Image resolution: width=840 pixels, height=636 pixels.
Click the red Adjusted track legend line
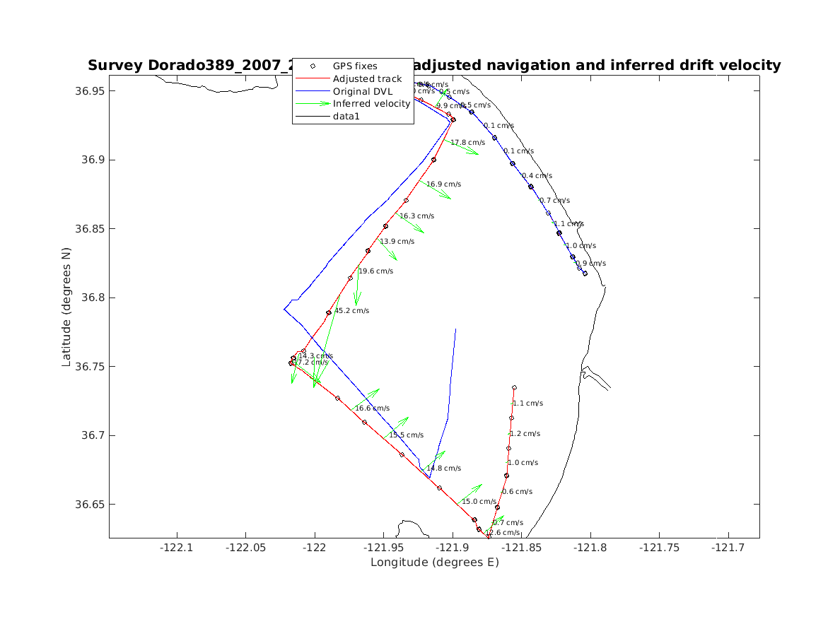coord(312,78)
